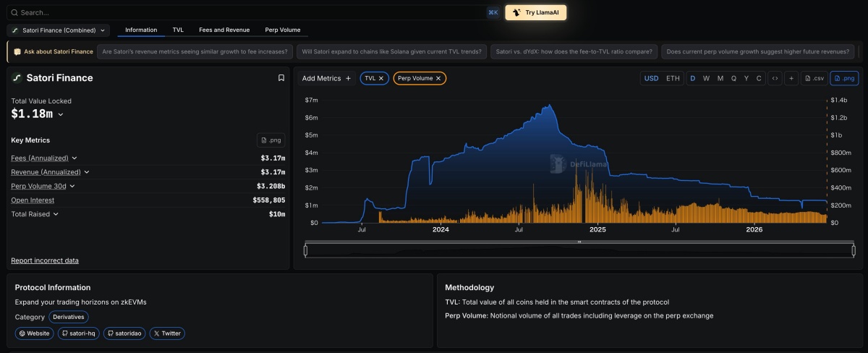Click the Derivatives category tag
This screenshot has width=868, height=353.
[x=69, y=317]
